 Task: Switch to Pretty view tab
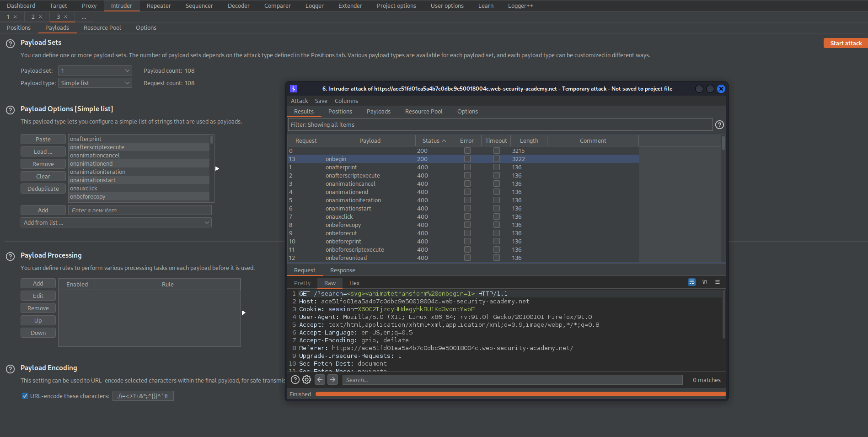(302, 283)
